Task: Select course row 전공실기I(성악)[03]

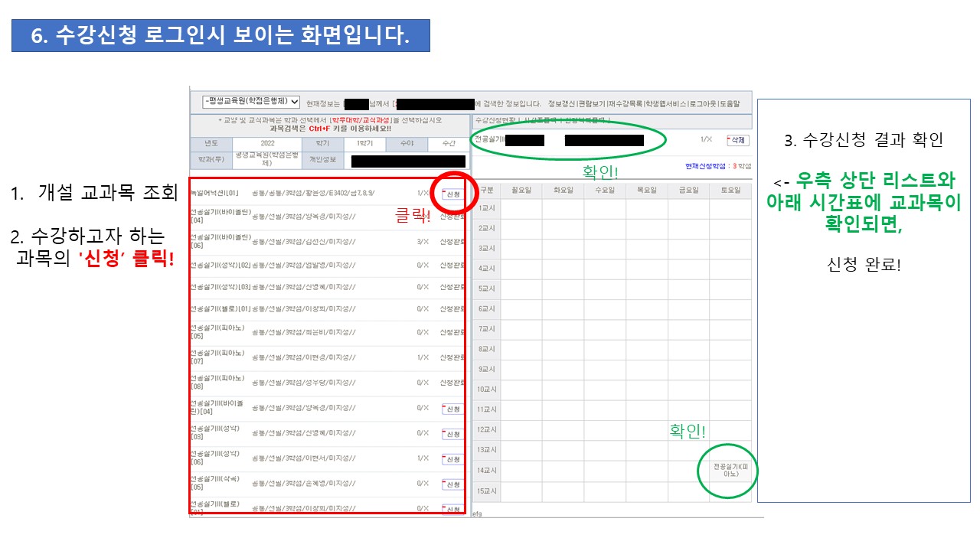Action: click(327, 287)
